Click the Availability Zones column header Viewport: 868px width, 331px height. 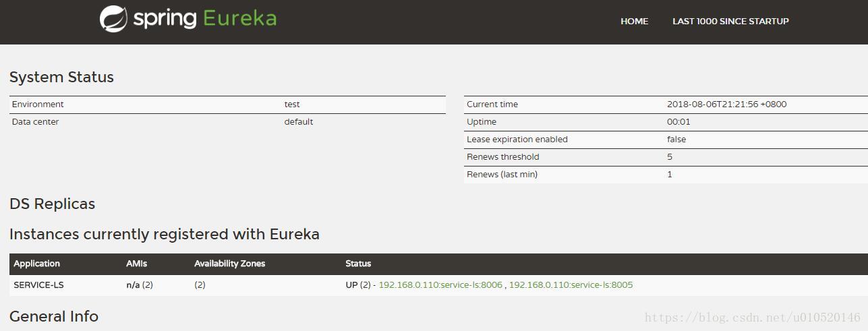pos(230,264)
